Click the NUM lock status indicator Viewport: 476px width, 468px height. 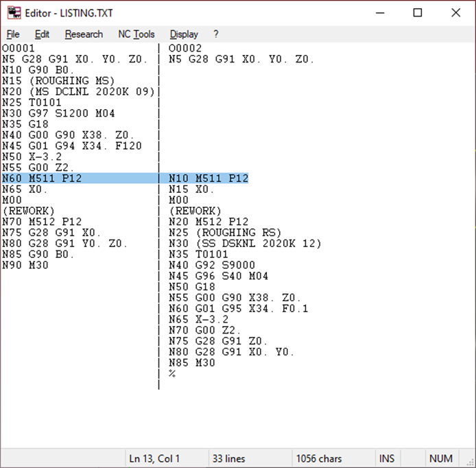pos(440,458)
